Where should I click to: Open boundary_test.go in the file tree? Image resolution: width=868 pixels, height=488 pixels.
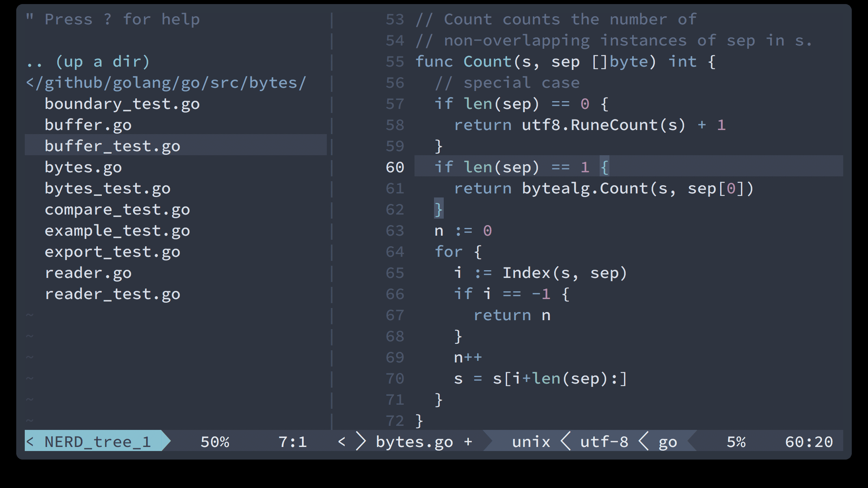[x=122, y=104]
